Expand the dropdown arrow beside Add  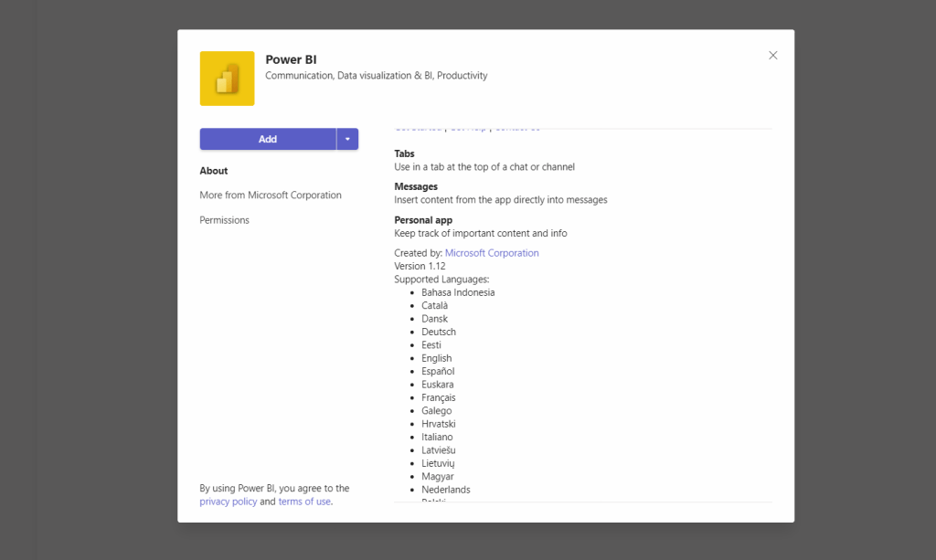347,139
